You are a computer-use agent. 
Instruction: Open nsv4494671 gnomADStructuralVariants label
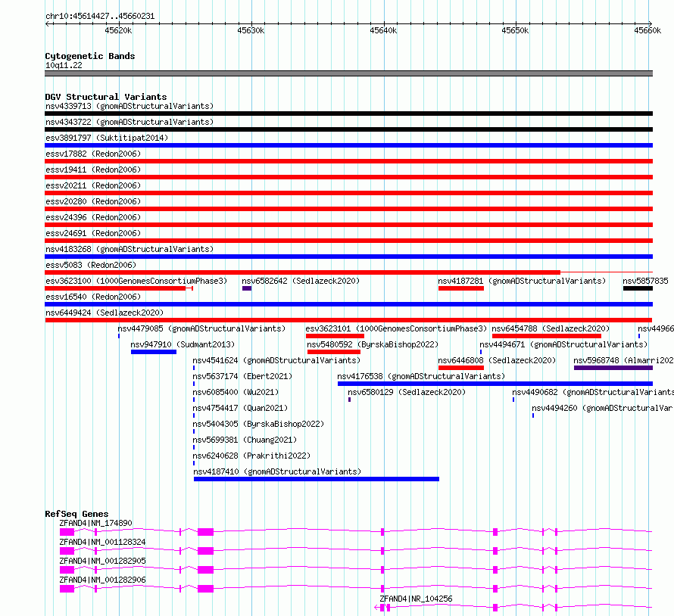(563, 344)
